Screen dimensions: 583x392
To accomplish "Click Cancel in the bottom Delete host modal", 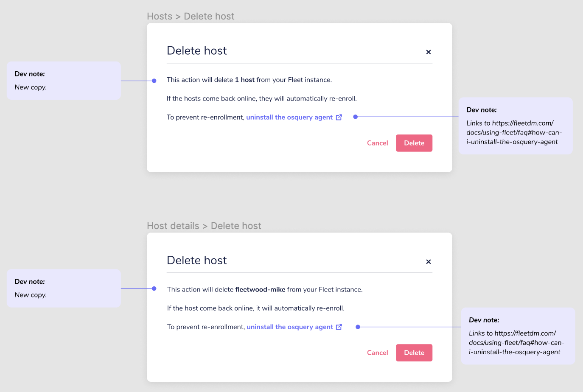I will (x=377, y=353).
